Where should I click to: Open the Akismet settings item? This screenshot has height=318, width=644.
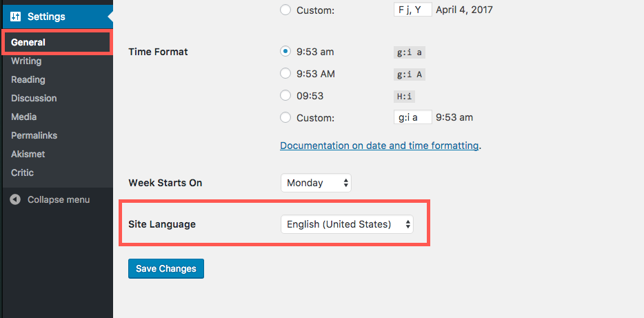(28, 154)
